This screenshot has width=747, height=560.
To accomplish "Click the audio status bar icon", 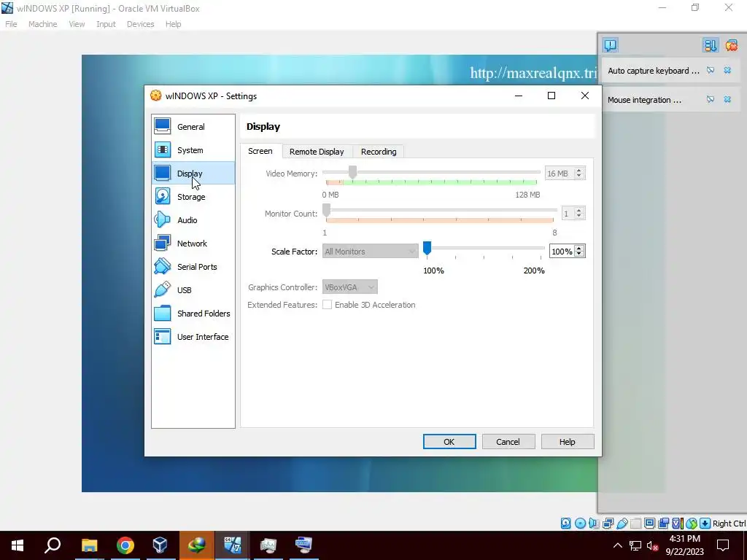I will pos(594,524).
